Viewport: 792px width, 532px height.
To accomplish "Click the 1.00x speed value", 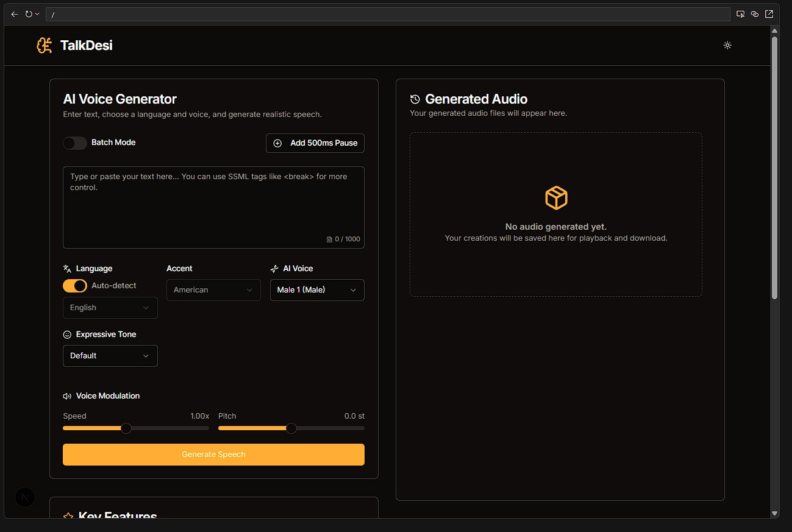I will (x=199, y=416).
